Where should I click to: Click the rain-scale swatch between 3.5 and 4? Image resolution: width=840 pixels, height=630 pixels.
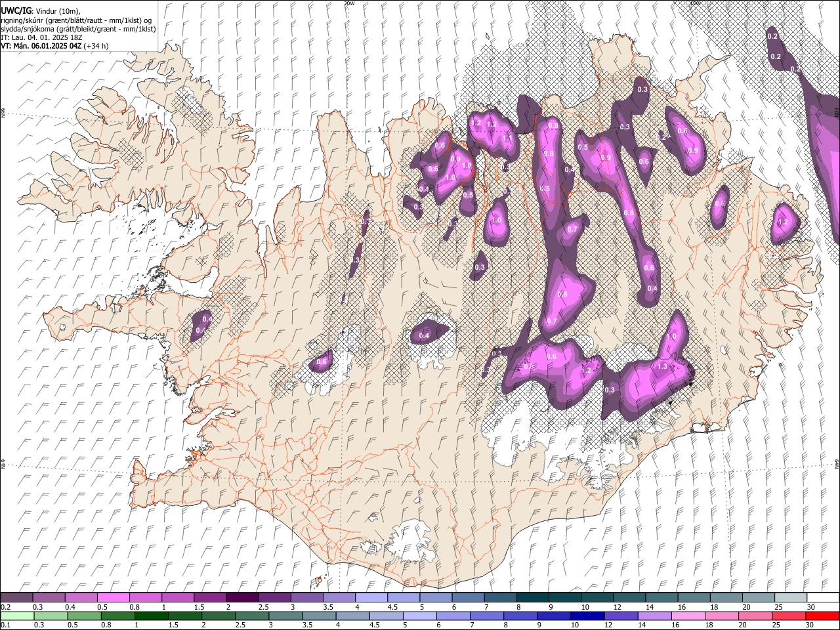pos(318,616)
